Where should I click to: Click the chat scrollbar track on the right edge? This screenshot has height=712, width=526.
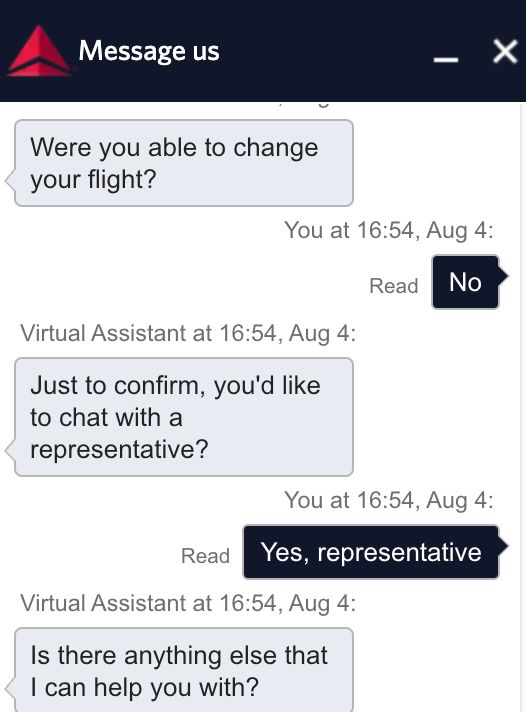point(523,407)
